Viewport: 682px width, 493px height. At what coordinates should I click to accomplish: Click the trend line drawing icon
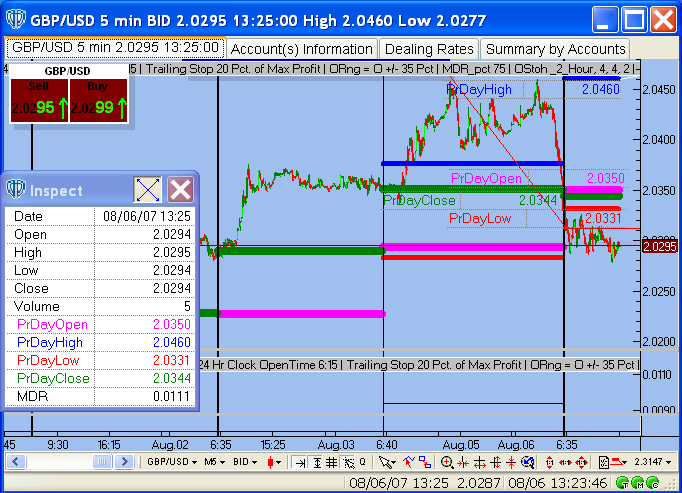[x=409, y=462]
